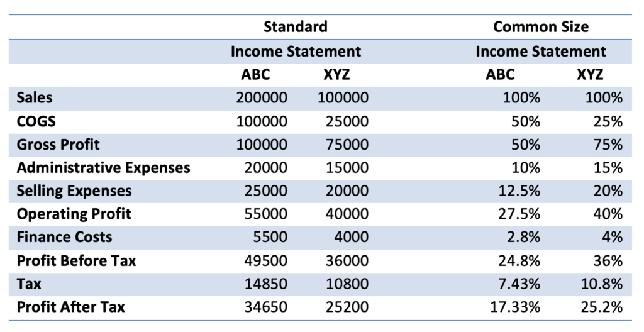The image size is (644, 332).
Task: Click the Finance Costs row label
Action: (65, 237)
